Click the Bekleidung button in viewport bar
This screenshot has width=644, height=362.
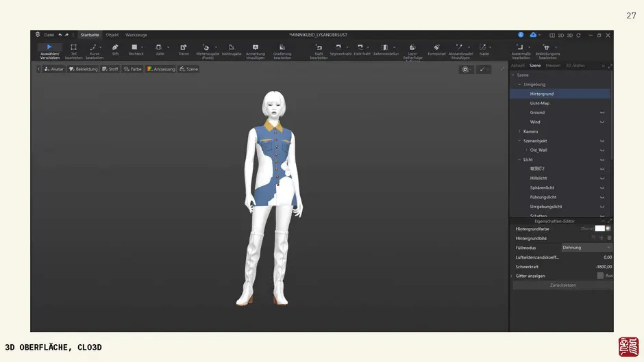[83, 69]
